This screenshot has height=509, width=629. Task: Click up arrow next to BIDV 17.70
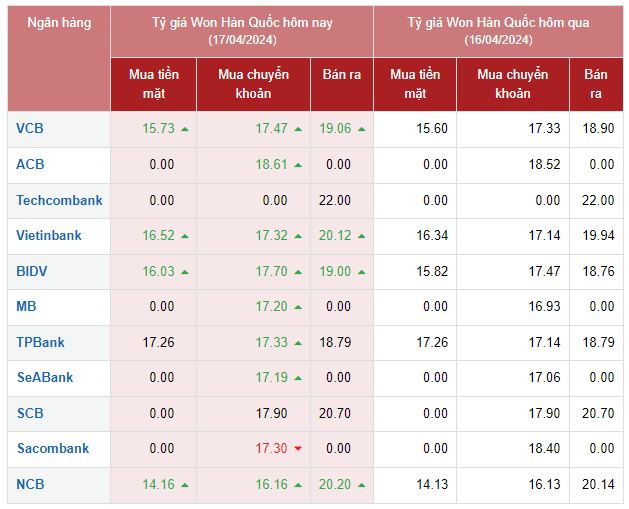[x=298, y=271]
